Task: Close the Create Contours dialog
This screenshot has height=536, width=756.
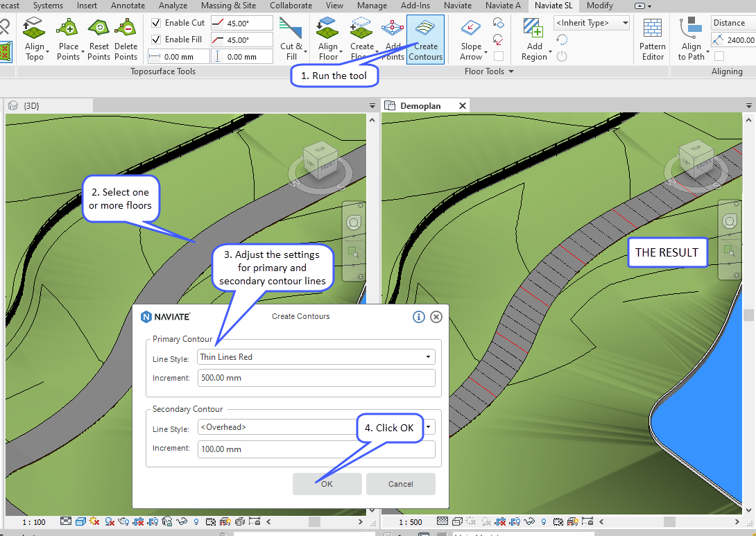Action: [436, 317]
